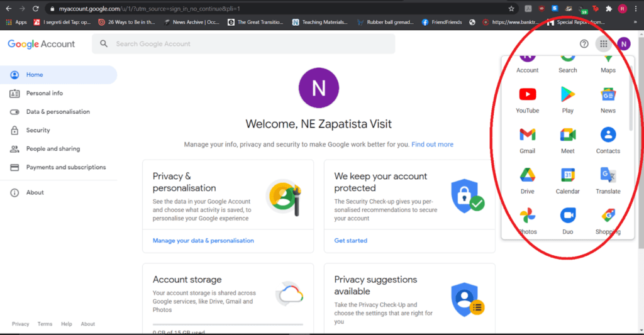Open The Great Transition bookmark
Viewport: 644px width, 335px height.
255,22
